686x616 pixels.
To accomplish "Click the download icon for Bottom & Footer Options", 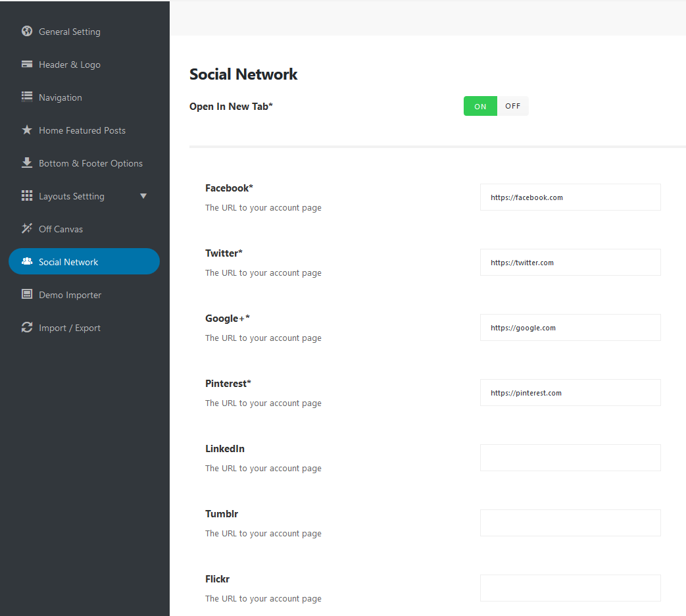I will 27,163.
